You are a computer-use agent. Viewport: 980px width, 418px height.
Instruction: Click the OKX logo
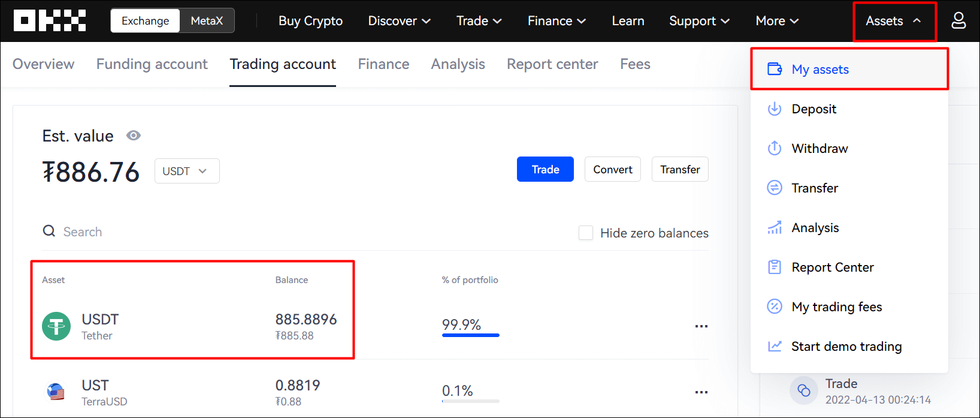point(50,20)
